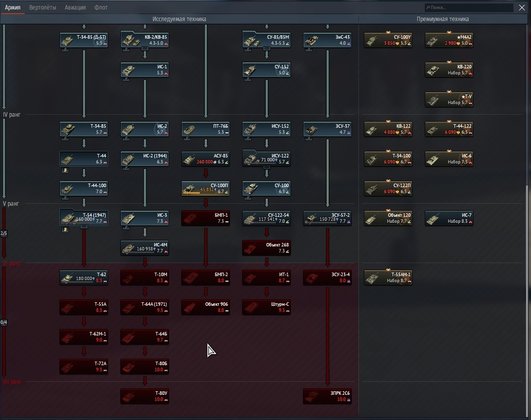Select the Т-62М-1 vehicle card

point(84,337)
